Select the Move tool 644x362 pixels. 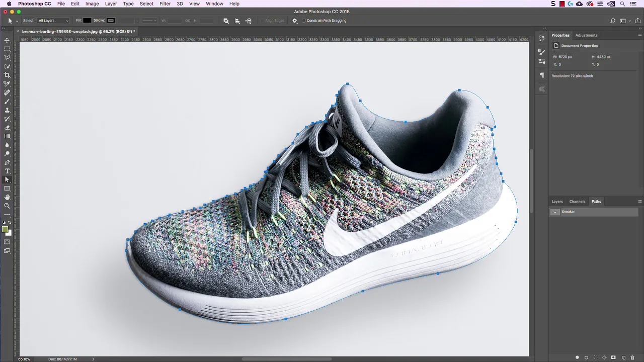(x=7, y=40)
